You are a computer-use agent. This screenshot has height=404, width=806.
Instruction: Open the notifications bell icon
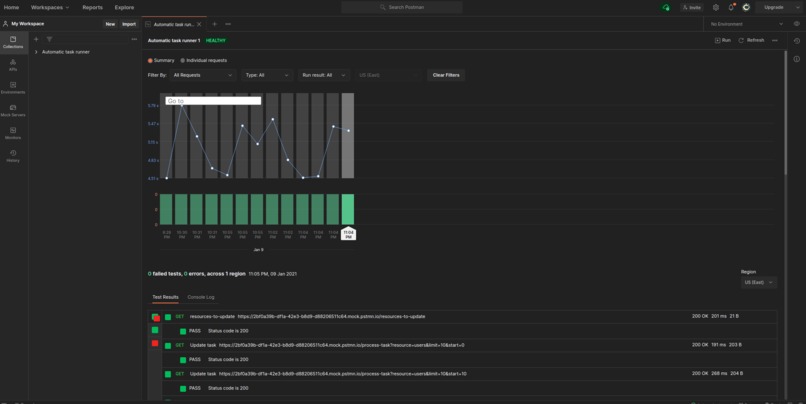(731, 7)
